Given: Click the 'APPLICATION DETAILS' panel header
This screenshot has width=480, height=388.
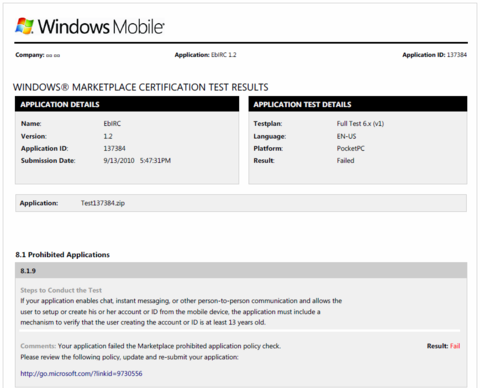Looking at the screenshot, I should [127, 104].
